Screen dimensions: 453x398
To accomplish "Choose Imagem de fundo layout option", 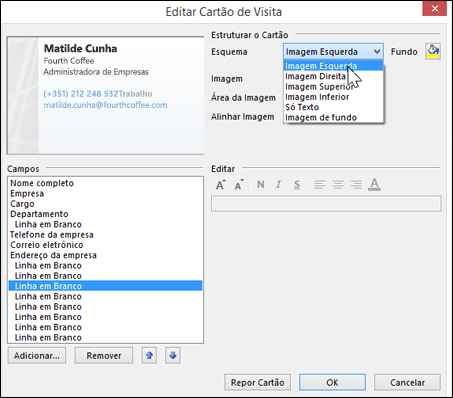I will (x=333, y=118).
